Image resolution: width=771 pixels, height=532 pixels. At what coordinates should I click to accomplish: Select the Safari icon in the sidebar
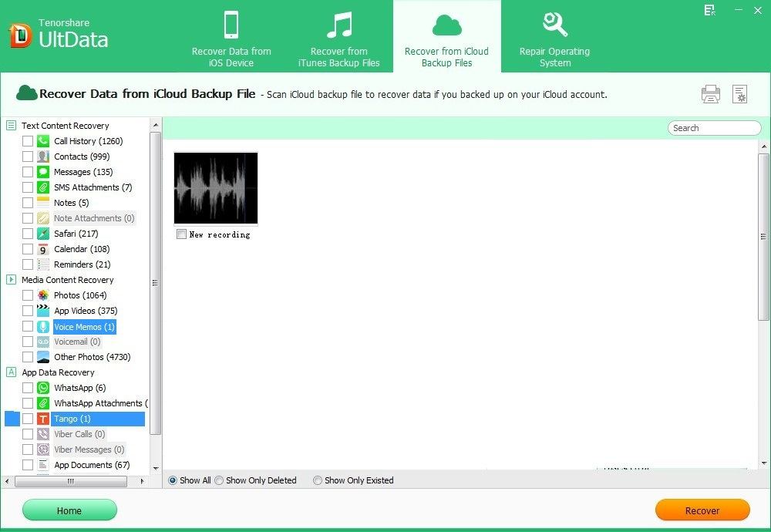(42, 233)
